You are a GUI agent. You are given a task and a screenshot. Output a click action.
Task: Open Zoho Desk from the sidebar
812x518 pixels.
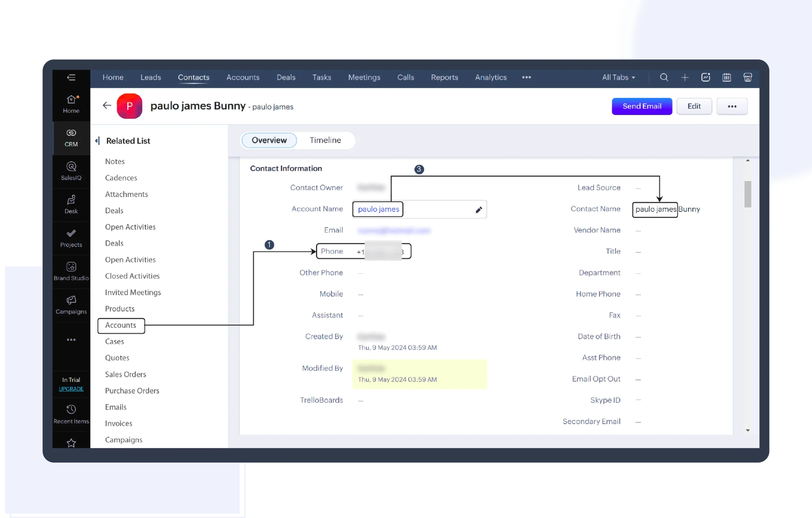(x=71, y=204)
